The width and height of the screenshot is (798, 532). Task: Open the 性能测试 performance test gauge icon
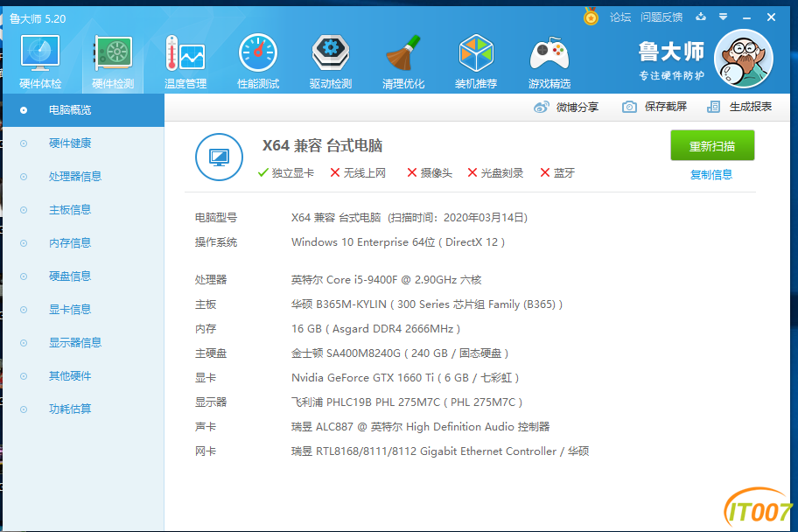pyautogui.click(x=258, y=61)
